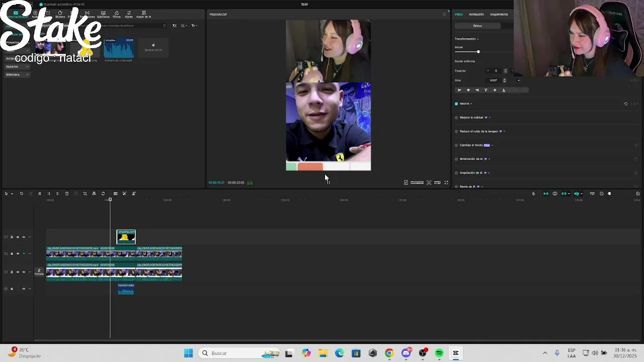Click the timeline zoom out icon
This screenshot has width=644, height=362.
(601, 194)
